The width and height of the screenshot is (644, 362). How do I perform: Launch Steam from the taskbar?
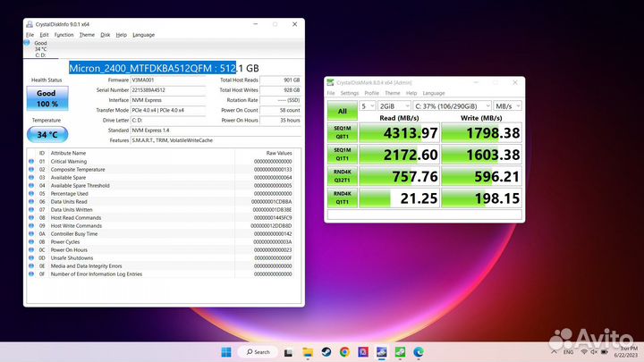point(326,352)
